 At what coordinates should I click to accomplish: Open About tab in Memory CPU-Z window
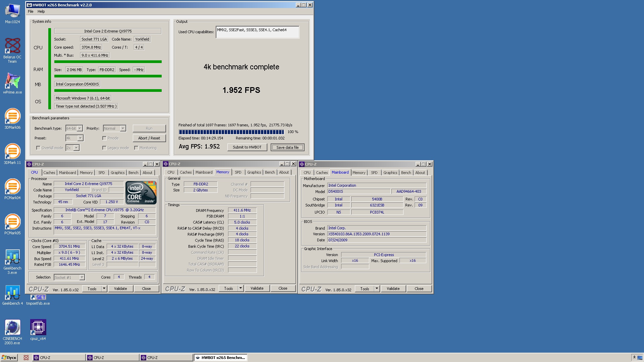tap(284, 172)
